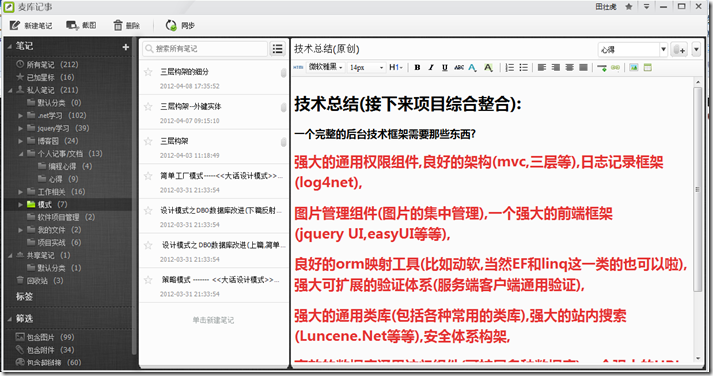713x376 pixels.
Task: Star the note 设计模式之DBO数据库改进(下篇
Action: click(148, 211)
